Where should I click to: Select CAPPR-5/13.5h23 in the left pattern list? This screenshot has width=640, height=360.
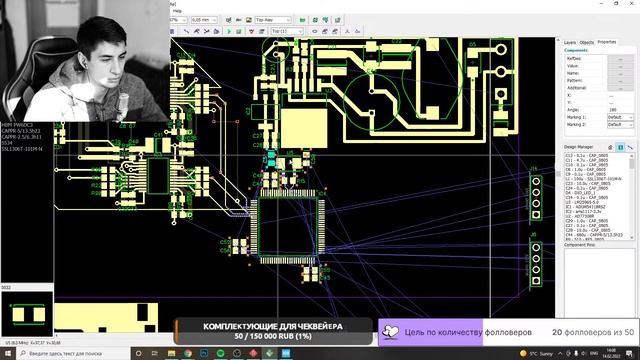21,131
